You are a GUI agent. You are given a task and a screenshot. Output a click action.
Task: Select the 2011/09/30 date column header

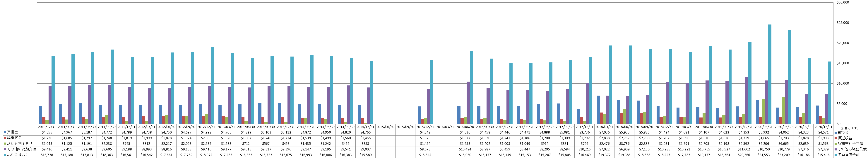[107, 127]
